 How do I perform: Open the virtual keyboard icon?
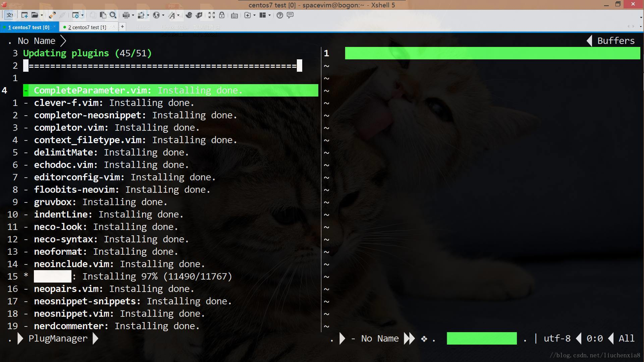click(234, 15)
